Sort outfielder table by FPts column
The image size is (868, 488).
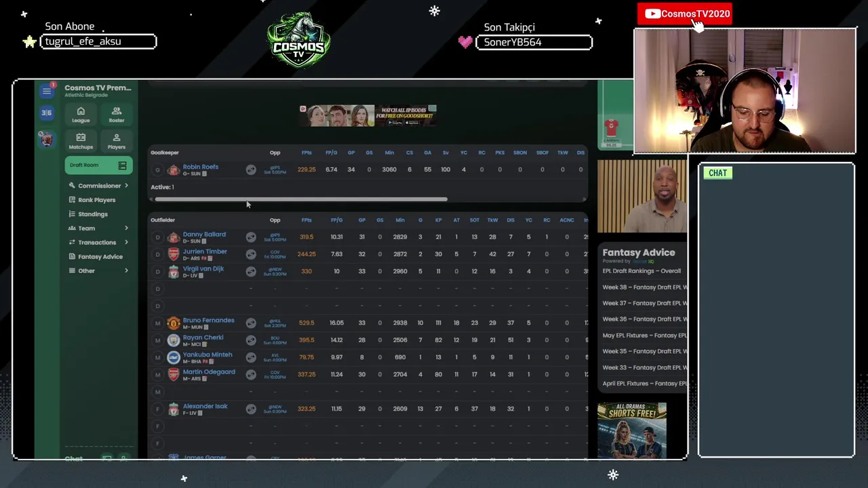tap(307, 220)
